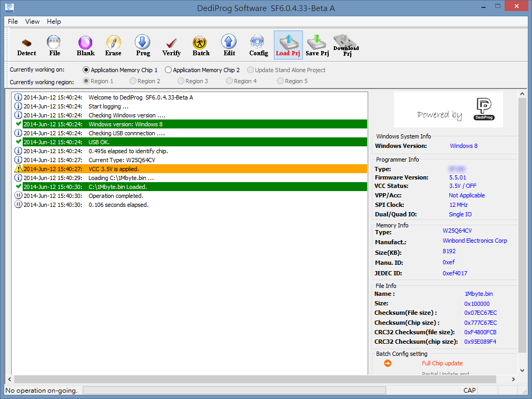The image size is (532, 399).
Task: Select Application Memory Chip 1 radio
Action: 86,70
